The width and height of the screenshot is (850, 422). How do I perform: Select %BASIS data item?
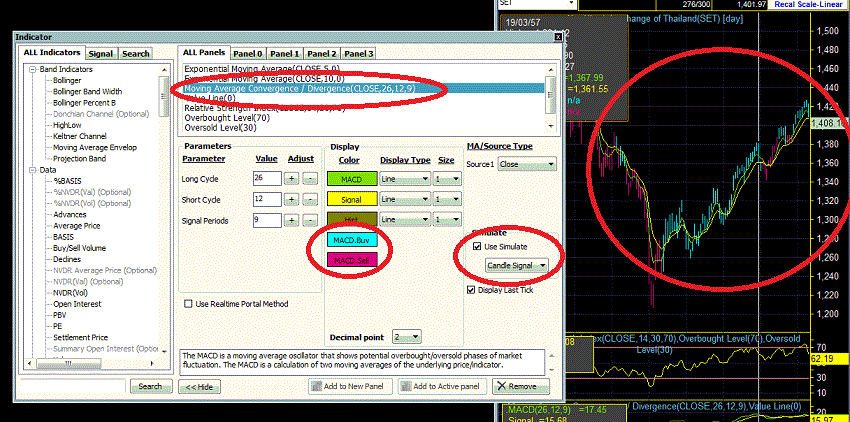tap(67, 181)
